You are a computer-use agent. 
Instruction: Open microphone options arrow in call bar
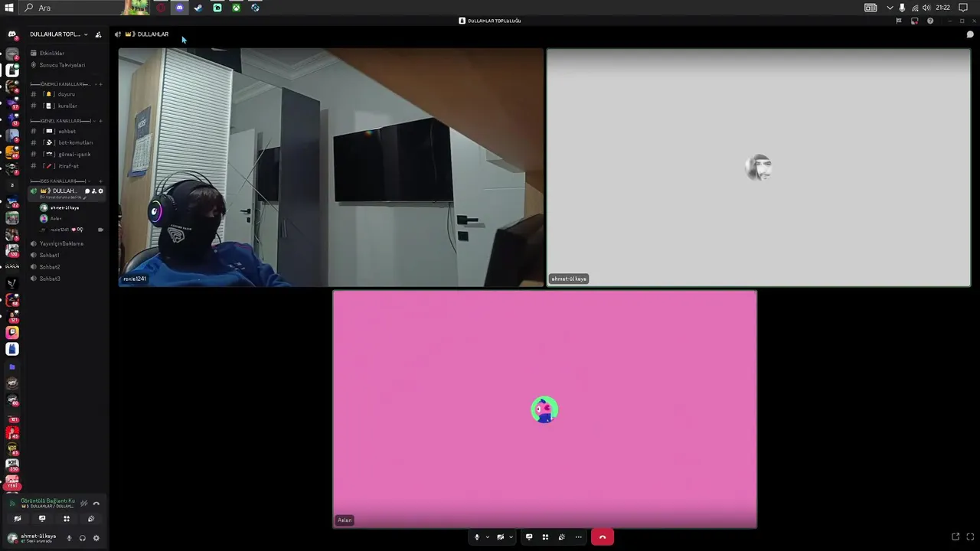487,537
